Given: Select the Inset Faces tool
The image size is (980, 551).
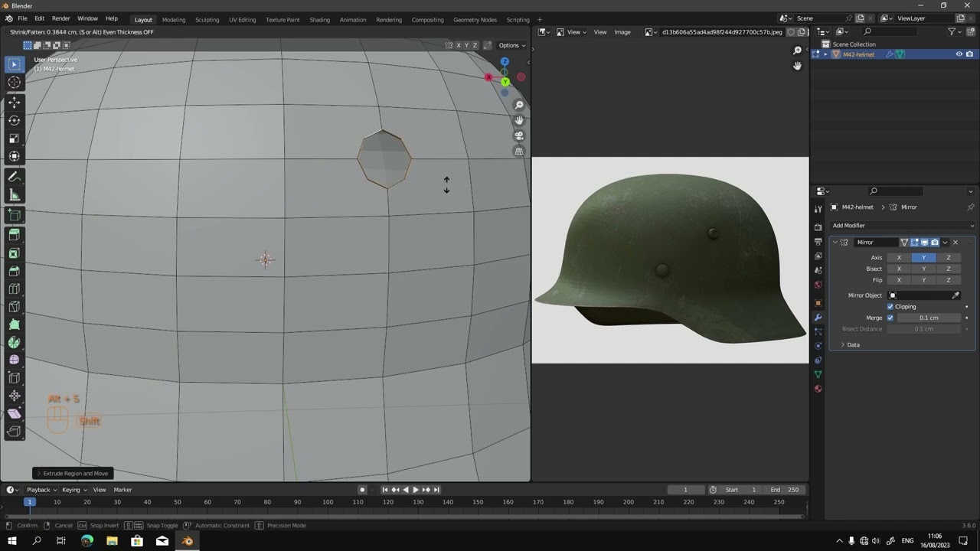Looking at the screenshot, I should pos(14,253).
